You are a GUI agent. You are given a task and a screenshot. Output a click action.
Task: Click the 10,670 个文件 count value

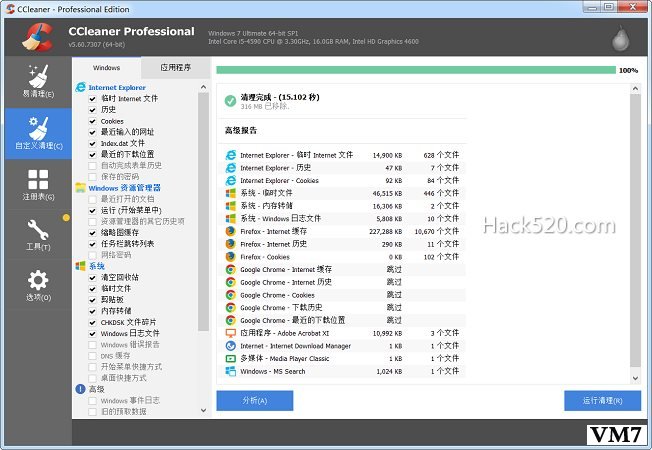(x=437, y=232)
